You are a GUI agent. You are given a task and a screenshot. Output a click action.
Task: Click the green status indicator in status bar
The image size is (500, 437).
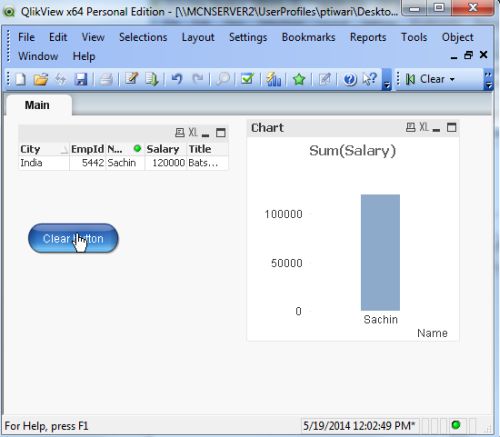click(456, 425)
